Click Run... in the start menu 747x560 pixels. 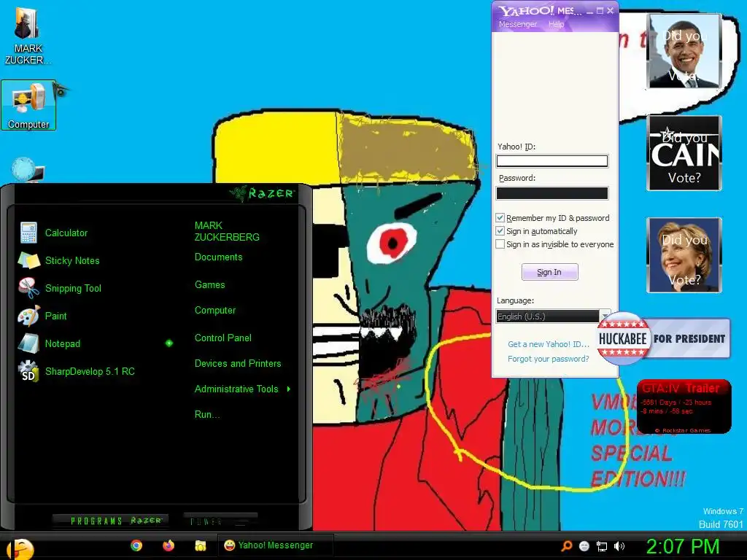[x=206, y=414]
